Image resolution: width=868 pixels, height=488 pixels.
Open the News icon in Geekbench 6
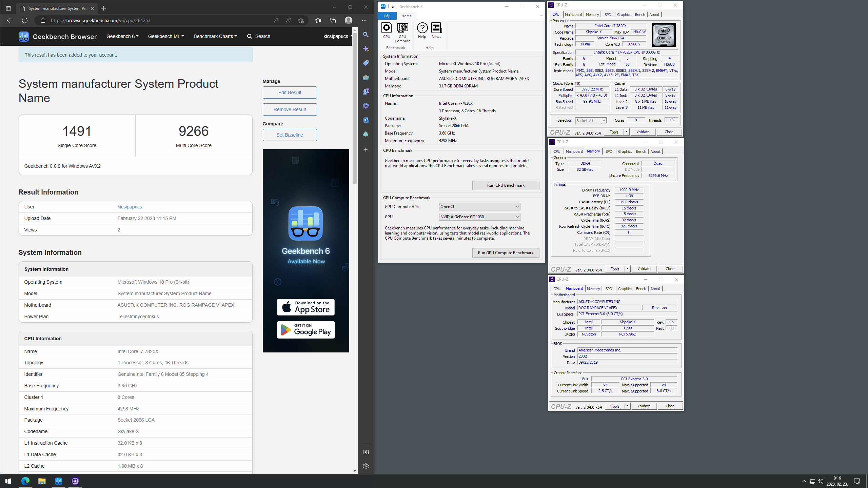coord(436,30)
